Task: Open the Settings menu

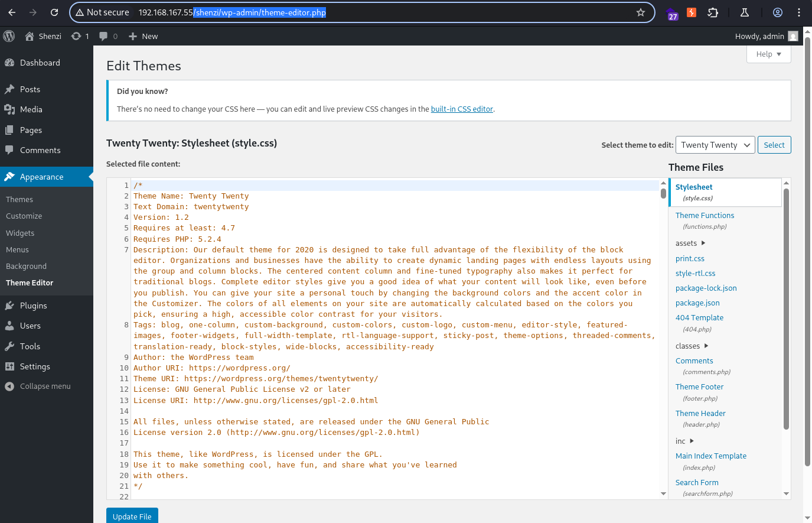Action: pyautogui.click(x=47, y=366)
